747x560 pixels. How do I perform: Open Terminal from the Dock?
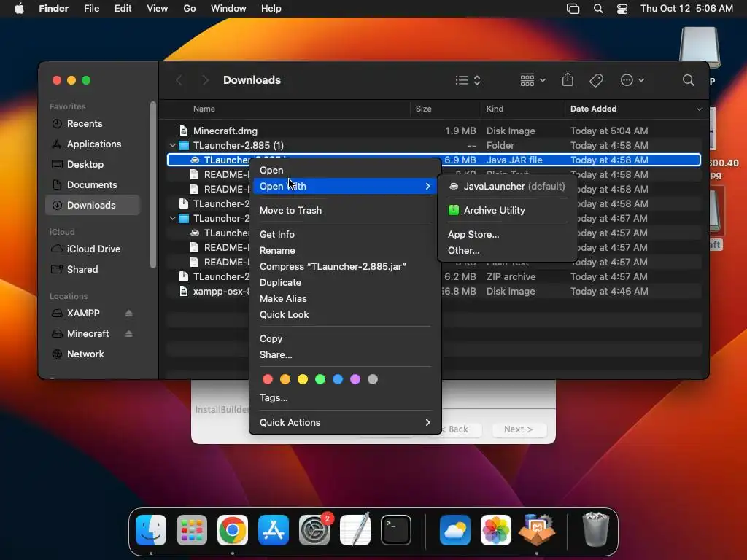coord(396,530)
